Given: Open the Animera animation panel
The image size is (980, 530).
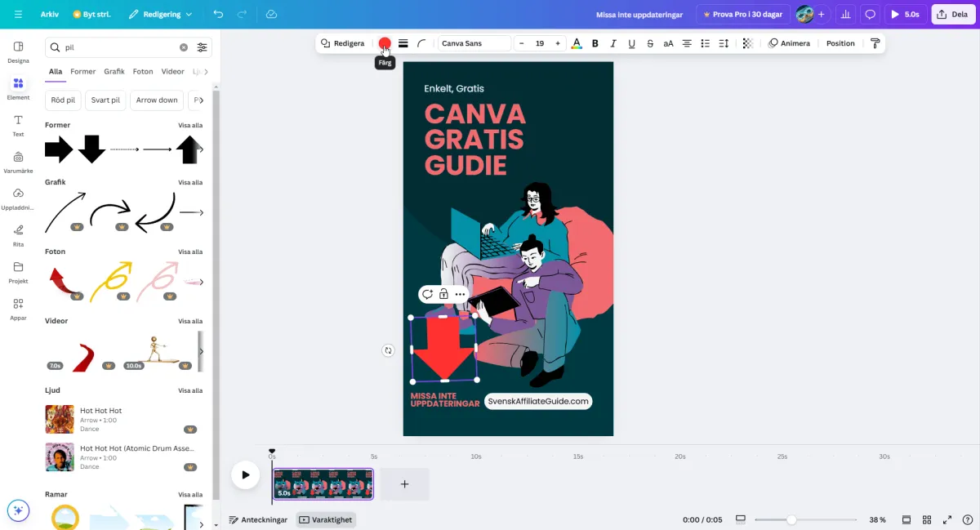Looking at the screenshot, I should (x=789, y=43).
